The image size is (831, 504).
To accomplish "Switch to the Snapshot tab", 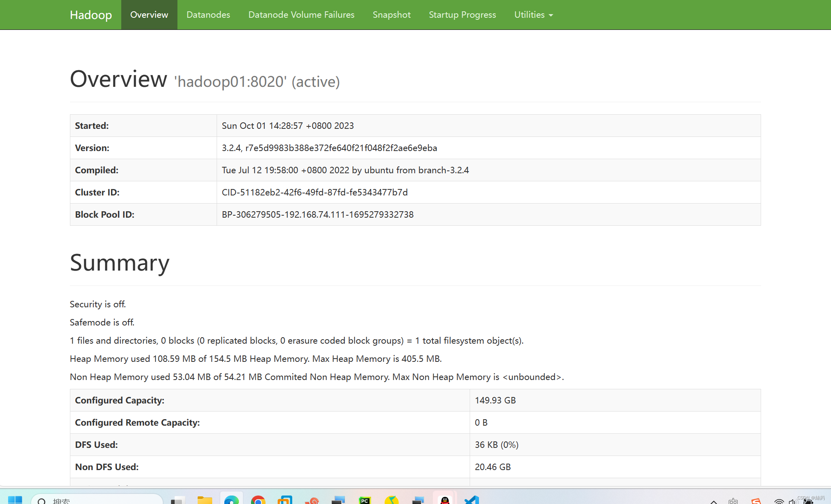I will coord(391,15).
